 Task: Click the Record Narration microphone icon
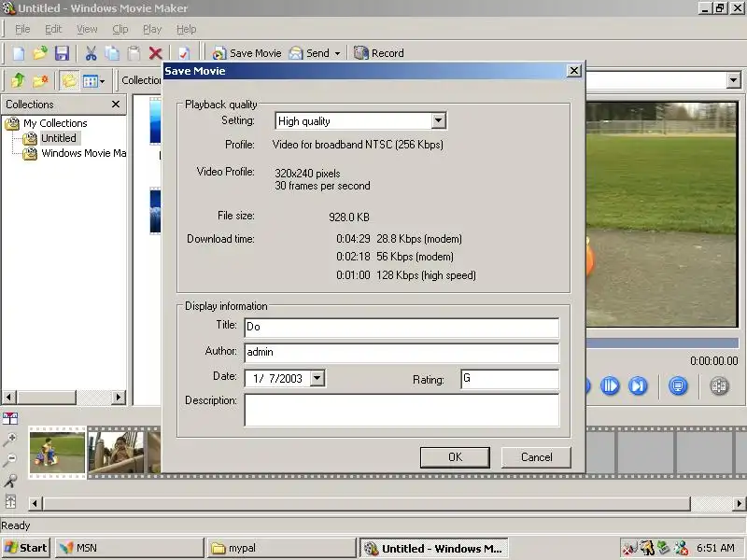pos(10,481)
